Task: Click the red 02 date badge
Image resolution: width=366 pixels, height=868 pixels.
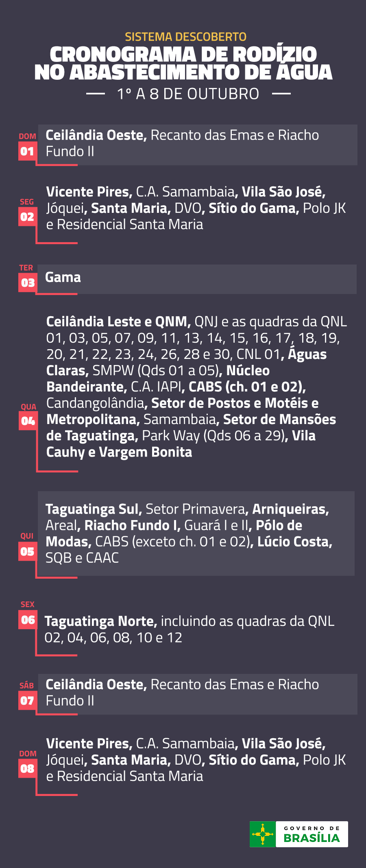Action: pyautogui.click(x=27, y=217)
